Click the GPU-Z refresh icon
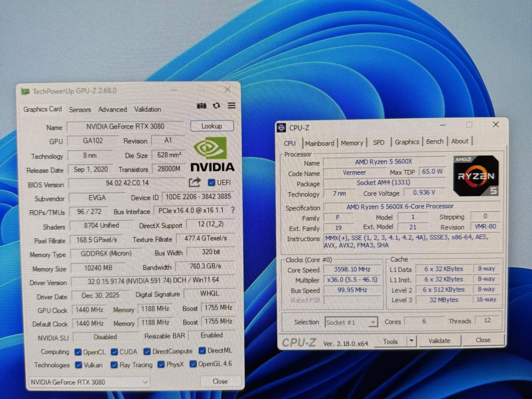Image resolution: width=532 pixels, height=399 pixels. (x=216, y=105)
